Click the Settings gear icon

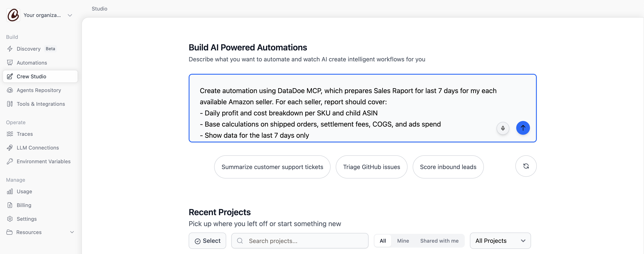[x=10, y=219]
